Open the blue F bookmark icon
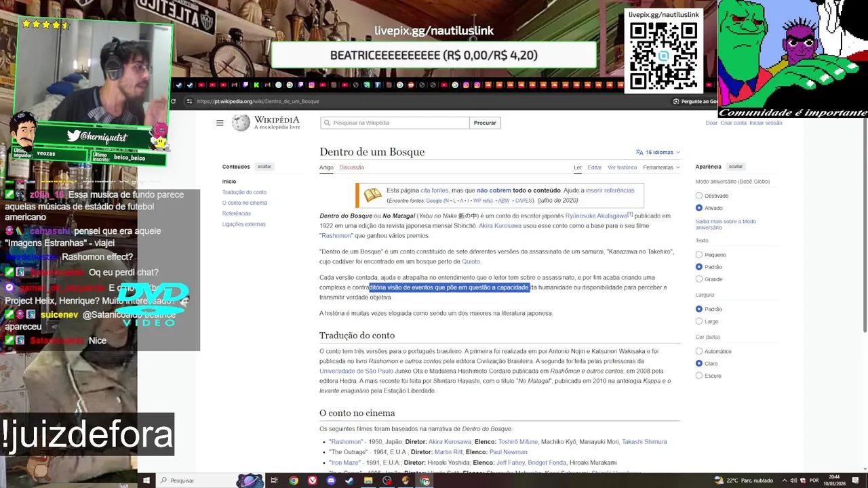868x488 pixels. (378, 85)
